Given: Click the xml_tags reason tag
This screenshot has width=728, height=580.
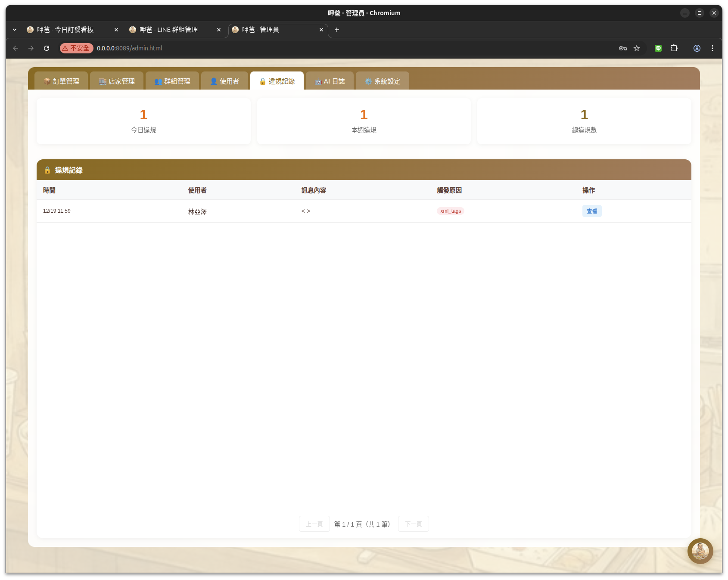Looking at the screenshot, I should pos(450,211).
